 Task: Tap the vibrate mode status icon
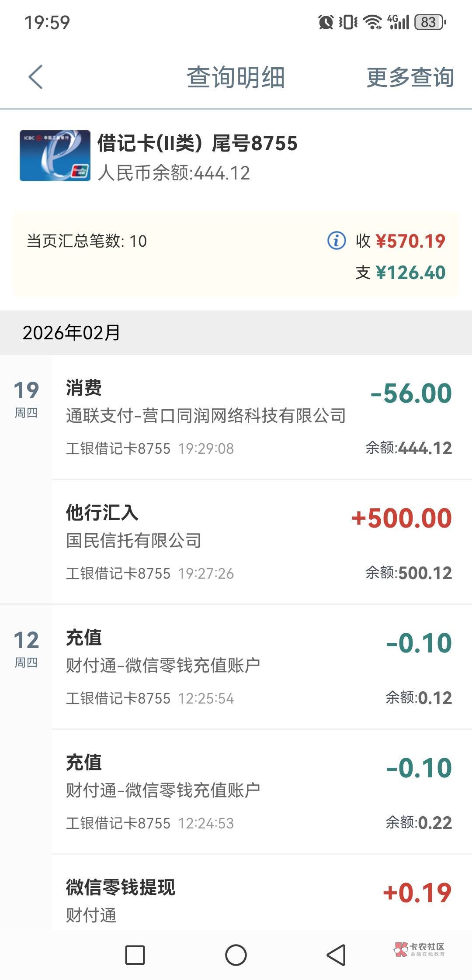(x=348, y=22)
